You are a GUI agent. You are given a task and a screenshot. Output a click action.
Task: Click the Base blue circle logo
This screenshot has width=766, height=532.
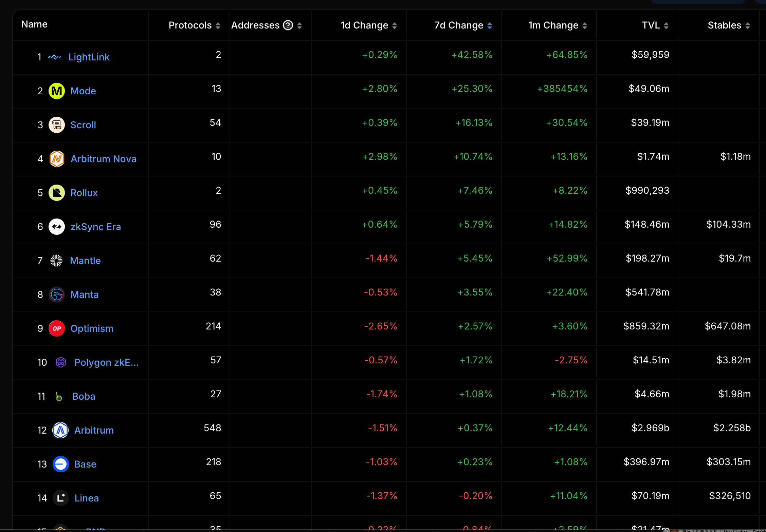(x=61, y=464)
